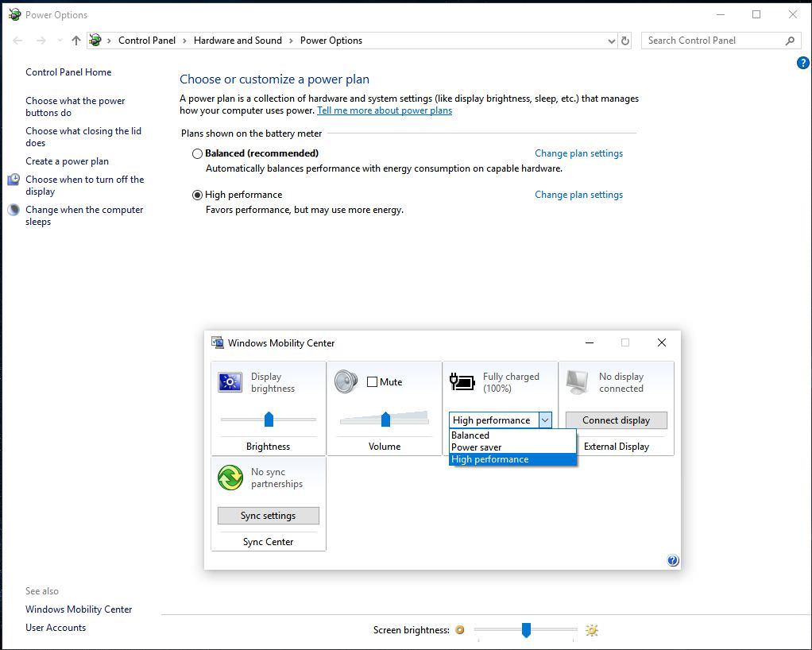Click Hardware and Sound breadcrumb

[x=238, y=41]
